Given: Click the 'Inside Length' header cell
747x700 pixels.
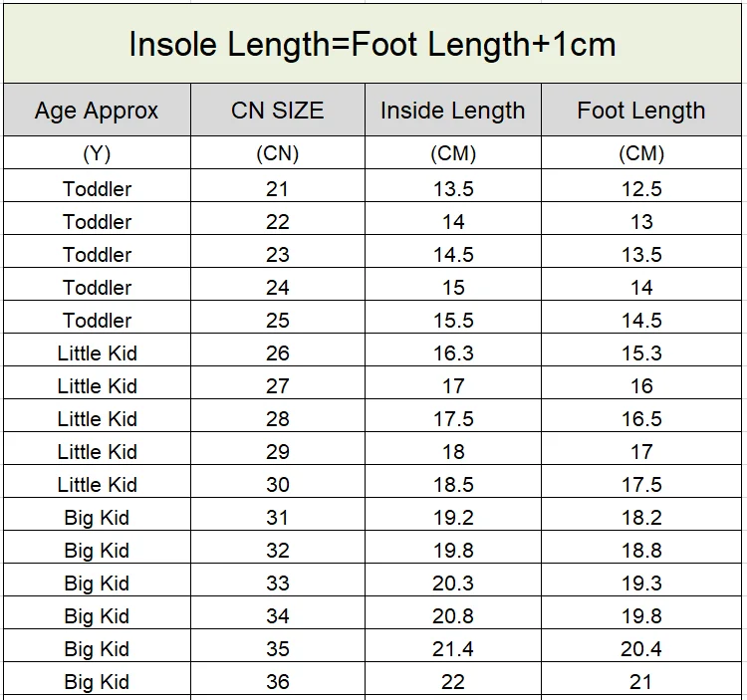Looking at the screenshot, I should click(453, 111).
